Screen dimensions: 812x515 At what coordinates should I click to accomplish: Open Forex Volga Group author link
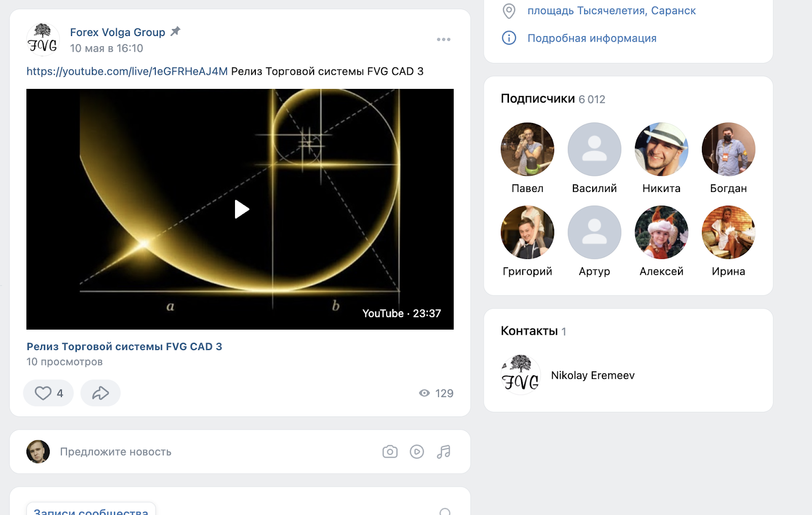(x=117, y=32)
